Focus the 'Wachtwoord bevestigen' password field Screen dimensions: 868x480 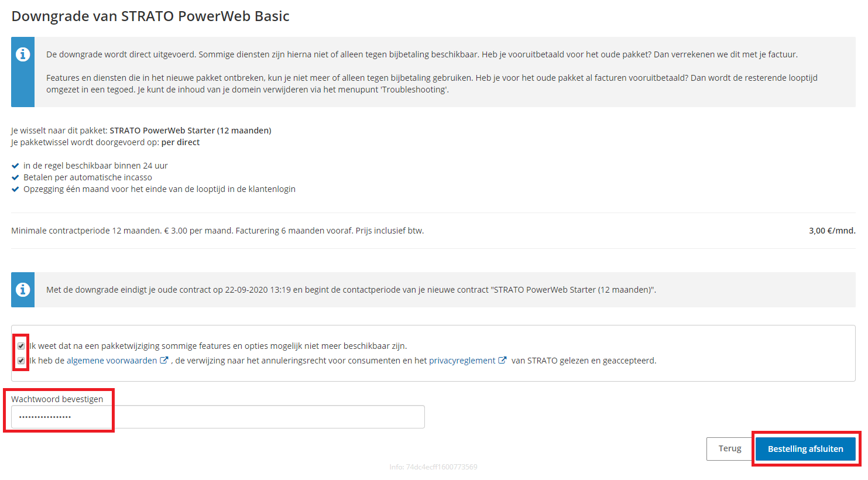[218, 417]
